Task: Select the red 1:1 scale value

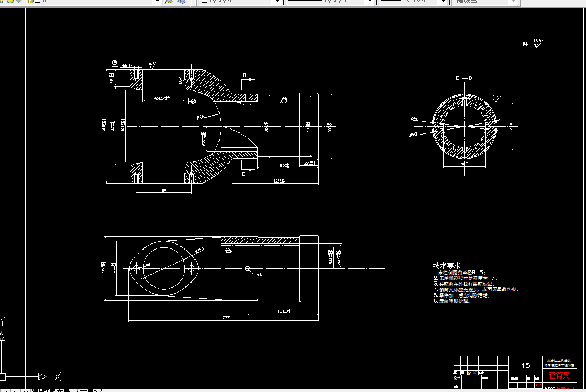Action: click(539, 385)
